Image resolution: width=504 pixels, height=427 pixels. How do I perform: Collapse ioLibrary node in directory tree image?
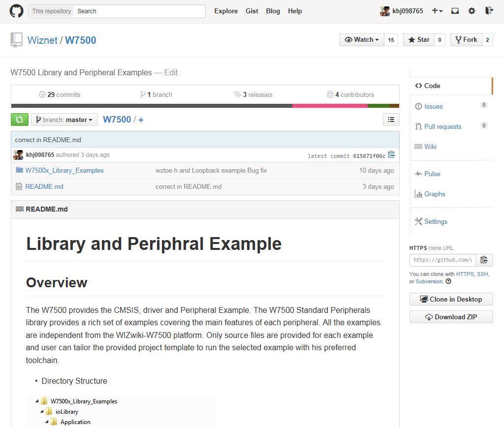tap(42, 412)
